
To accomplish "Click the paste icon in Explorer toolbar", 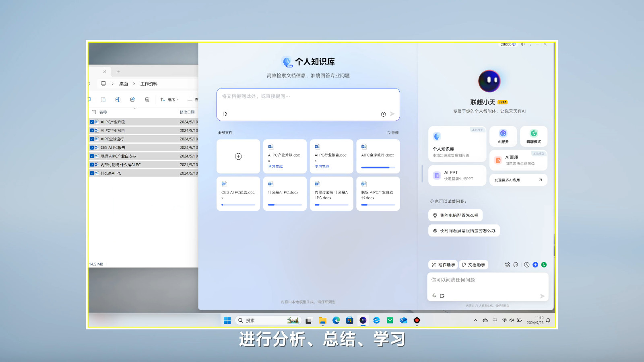I will pos(103,99).
